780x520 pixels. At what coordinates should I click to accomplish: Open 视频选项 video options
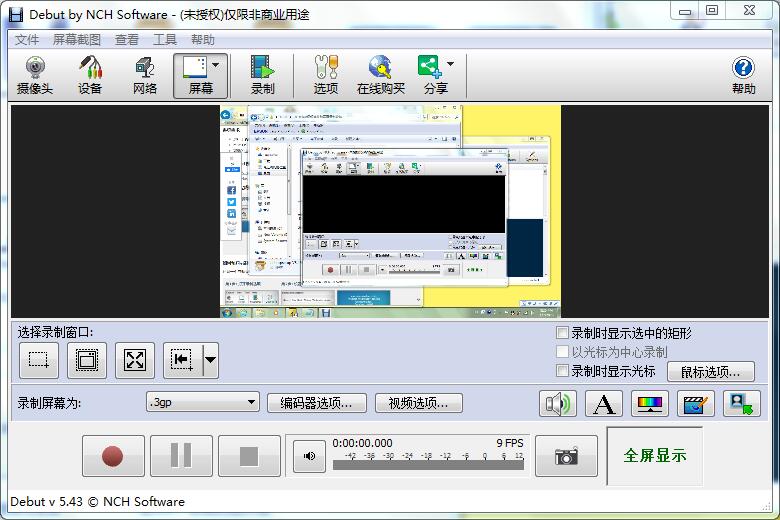pos(418,403)
